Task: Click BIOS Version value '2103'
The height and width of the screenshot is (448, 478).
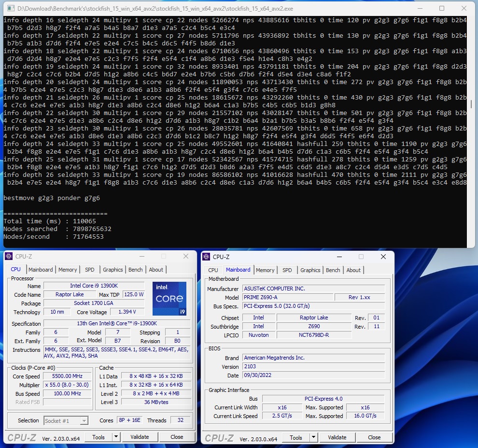Action: pos(314,366)
